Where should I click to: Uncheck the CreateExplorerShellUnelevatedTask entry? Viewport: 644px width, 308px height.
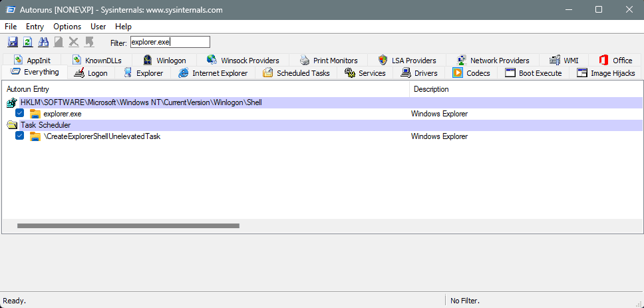click(19, 136)
